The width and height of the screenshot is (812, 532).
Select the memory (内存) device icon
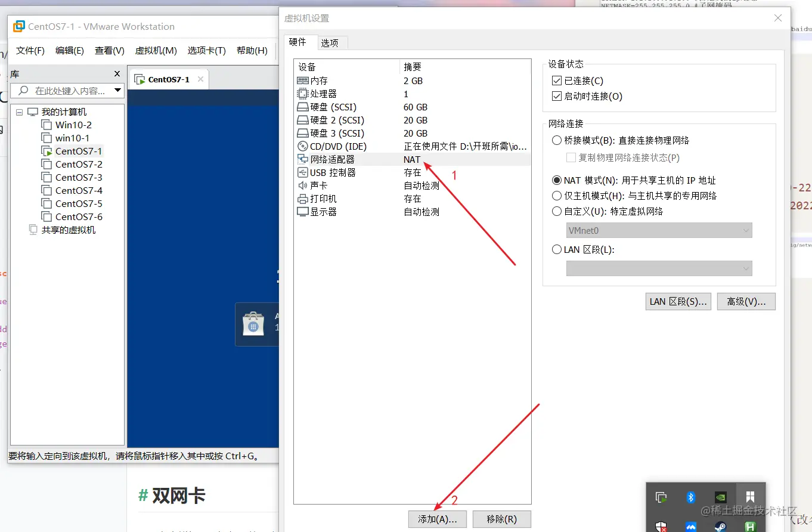click(303, 81)
